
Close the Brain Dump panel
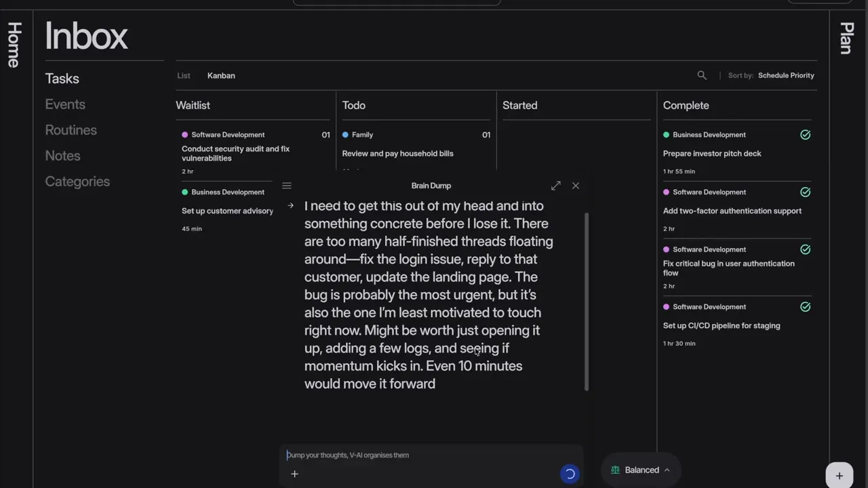coord(576,185)
